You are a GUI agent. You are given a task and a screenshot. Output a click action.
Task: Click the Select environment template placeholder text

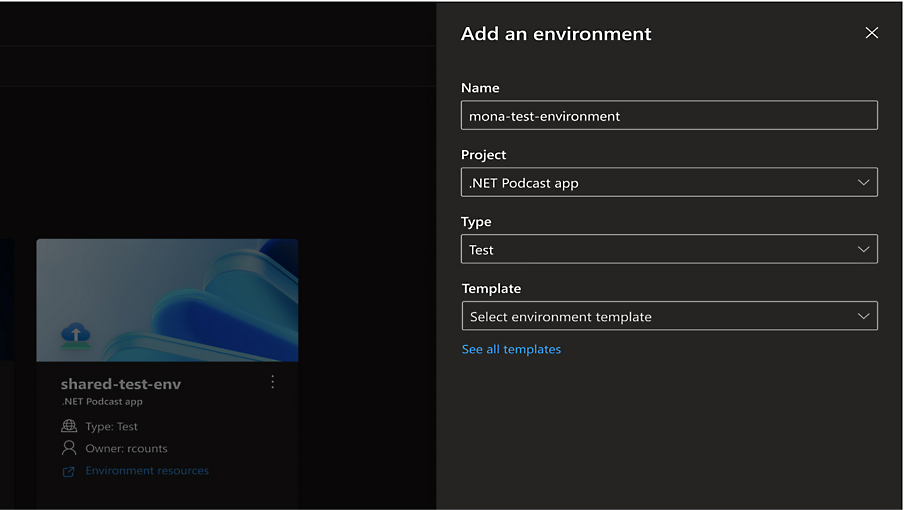click(x=560, y=317)
